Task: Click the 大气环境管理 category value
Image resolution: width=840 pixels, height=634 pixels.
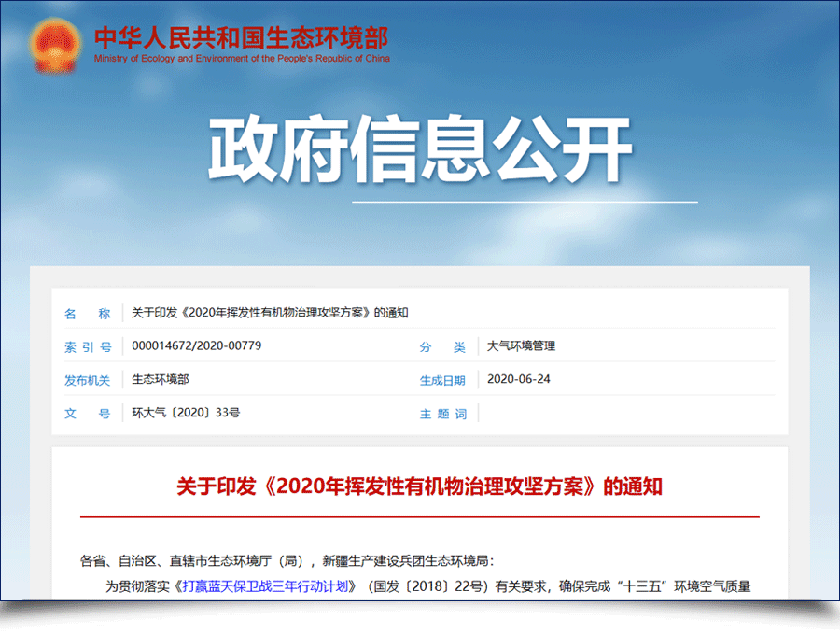Action: (x=521, y=346)
